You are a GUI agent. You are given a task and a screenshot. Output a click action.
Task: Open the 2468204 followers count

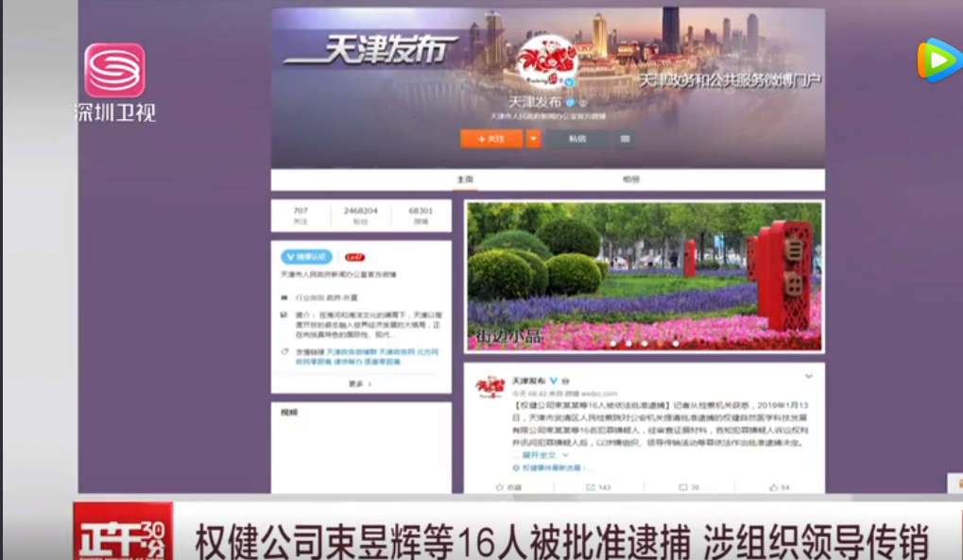click(x=360, y=215)
